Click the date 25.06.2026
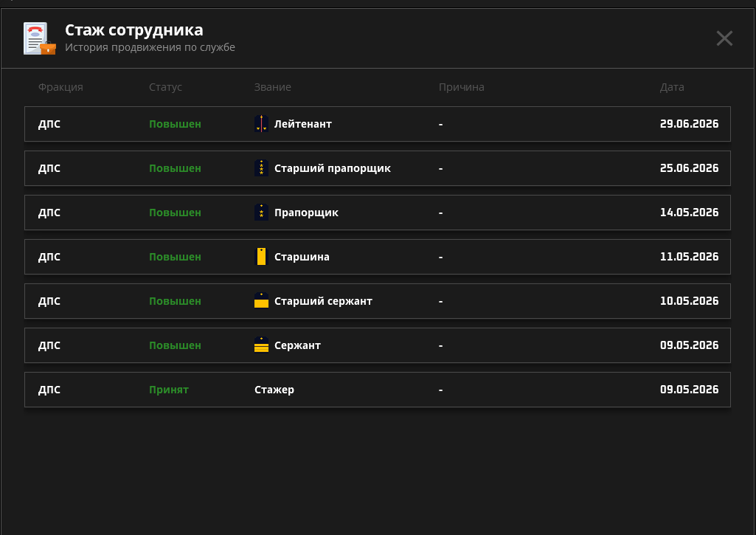Image resolution: width=756 pixels, height=535 pixels. pos(689,168)
